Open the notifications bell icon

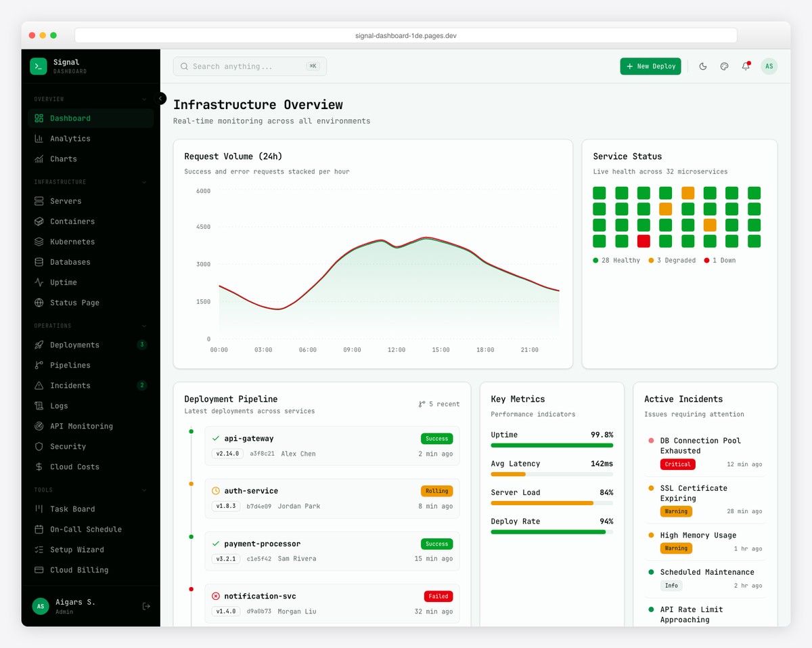(x=745, y=66)
